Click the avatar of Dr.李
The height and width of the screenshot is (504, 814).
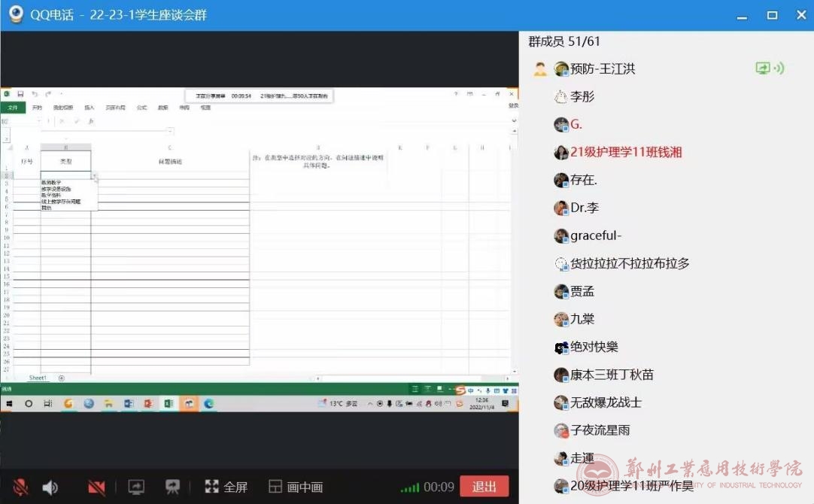pyautogui.click(x=561, y=208)
